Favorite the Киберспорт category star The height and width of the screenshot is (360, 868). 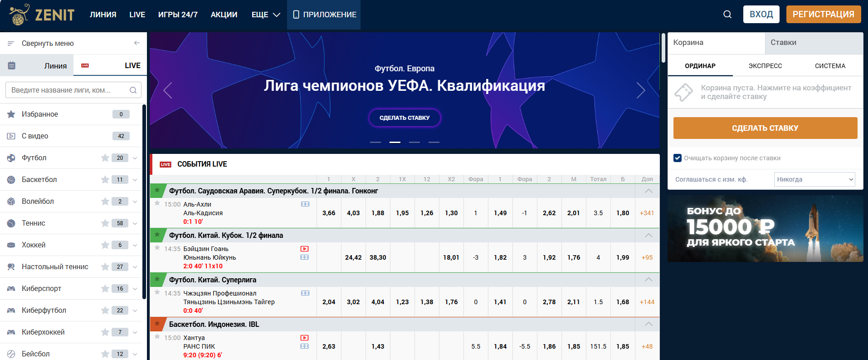[x=105, y=289]
